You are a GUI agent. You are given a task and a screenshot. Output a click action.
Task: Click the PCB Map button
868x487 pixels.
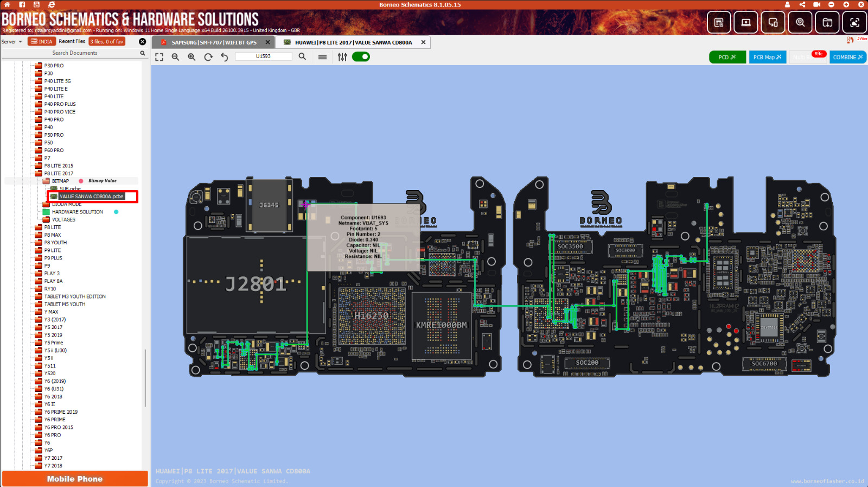tap(768, 57)
